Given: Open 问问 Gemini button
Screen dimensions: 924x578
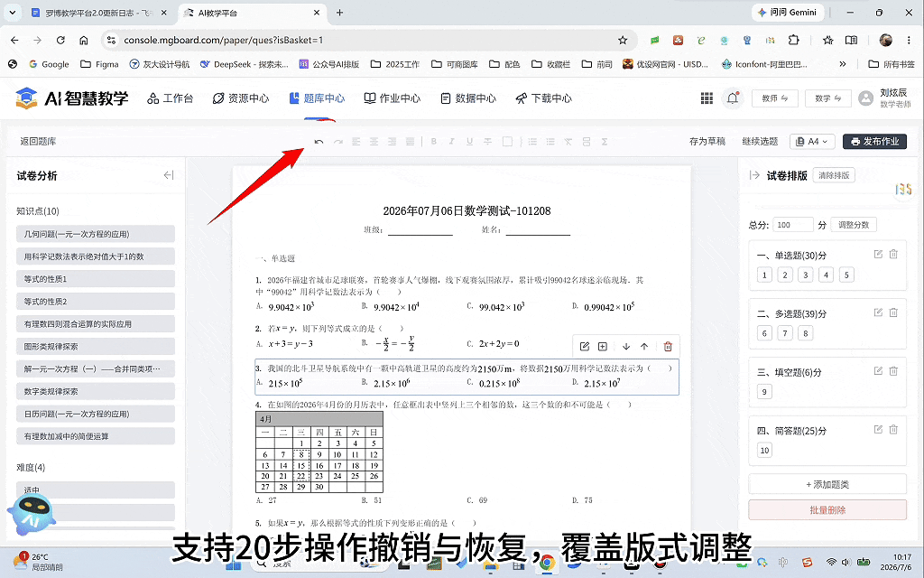Looking at the screenshot, I should (x=787, y=13).
